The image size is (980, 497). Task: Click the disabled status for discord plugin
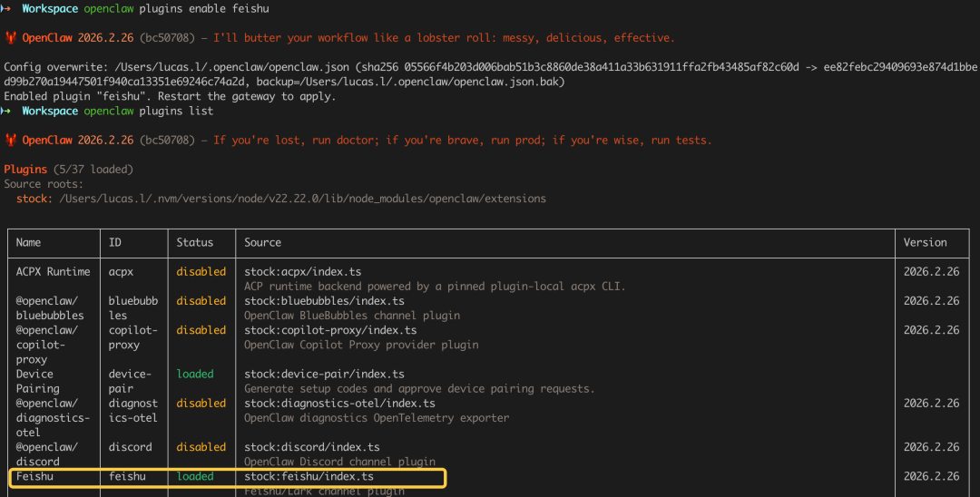201,447
